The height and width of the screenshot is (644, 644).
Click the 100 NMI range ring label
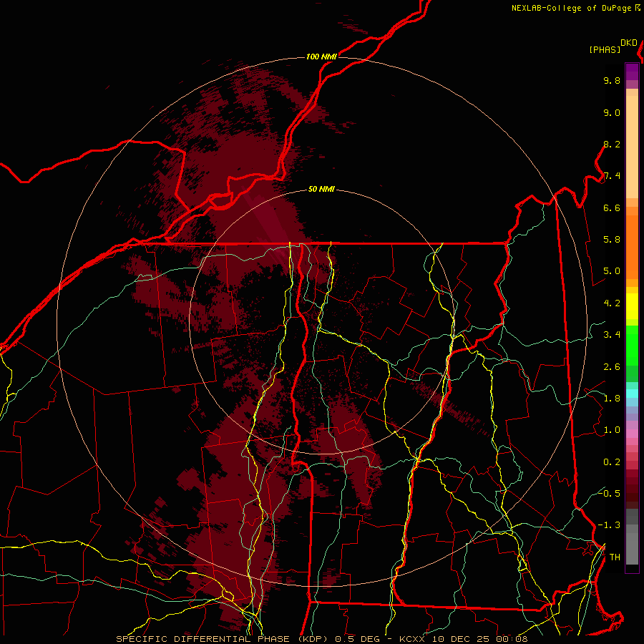[x=321, y=57]
